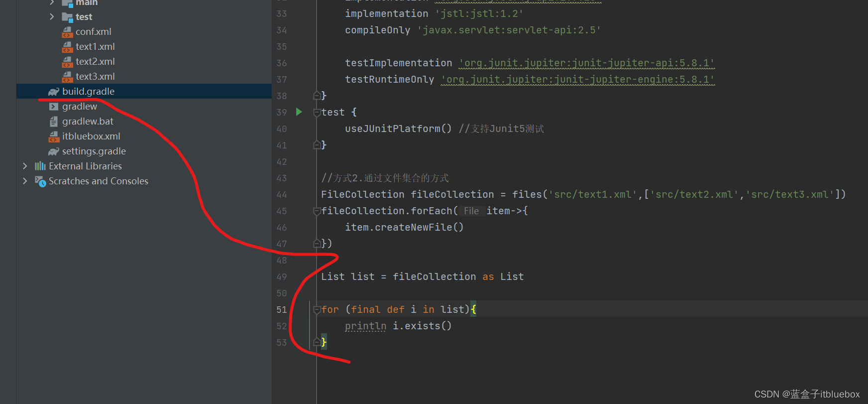Click the Scratches and Consoles icon
Image resolution: width=868 pixels, height=404 pixels.
coord(40,181)
